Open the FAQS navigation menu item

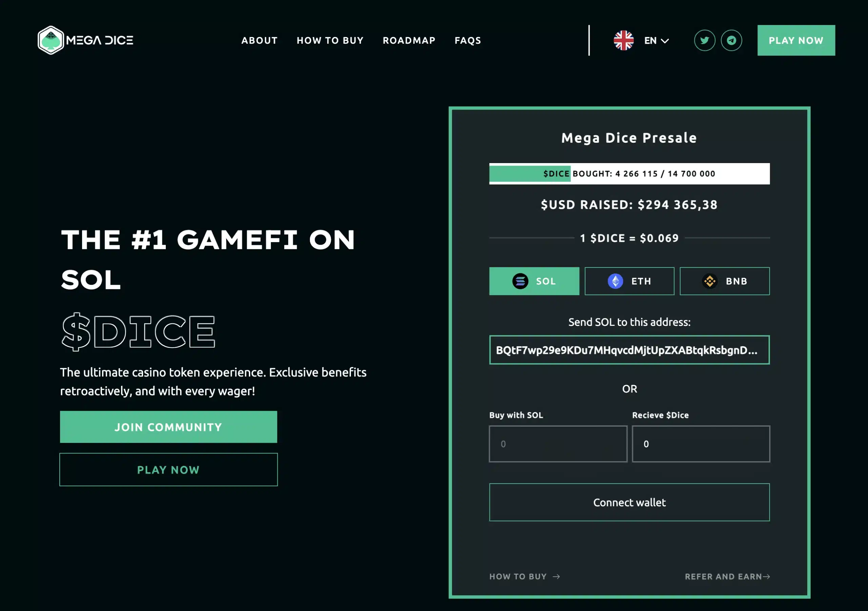coord(467,40)
